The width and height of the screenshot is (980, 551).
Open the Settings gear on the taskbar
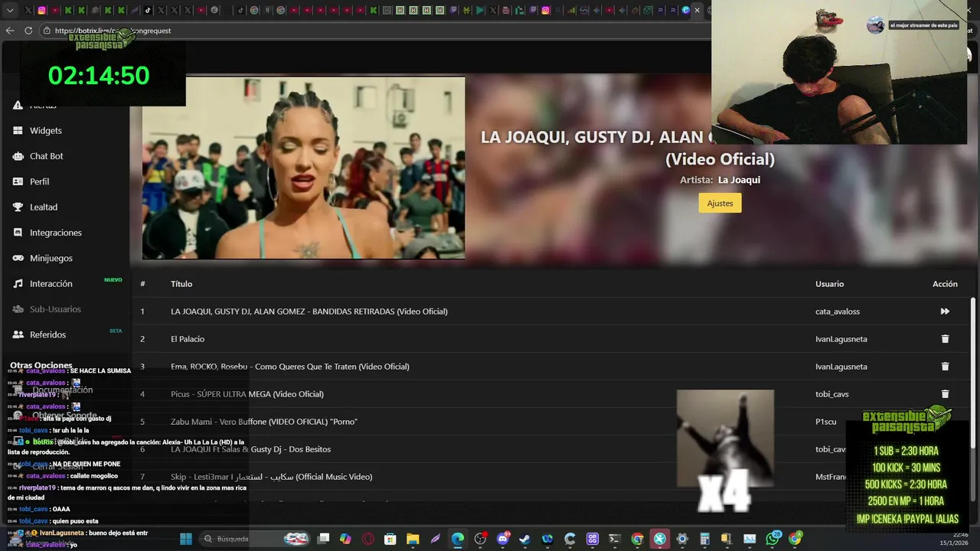click(681, 539)
